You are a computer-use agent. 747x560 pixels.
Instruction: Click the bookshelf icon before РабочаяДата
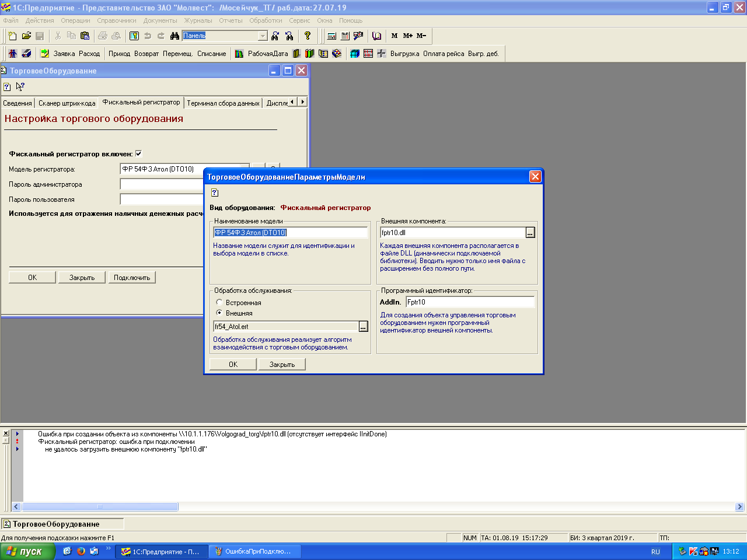point(239,54)
